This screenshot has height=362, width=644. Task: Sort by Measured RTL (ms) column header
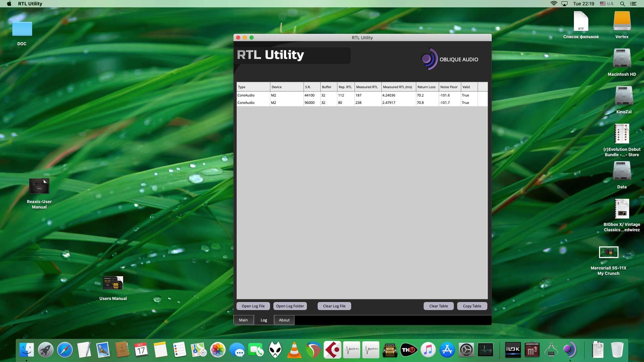tap(397, 87)
